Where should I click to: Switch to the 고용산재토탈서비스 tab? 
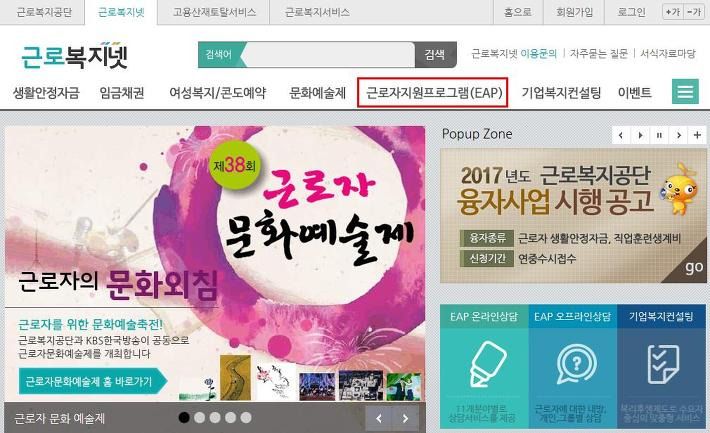pos(214,12)
